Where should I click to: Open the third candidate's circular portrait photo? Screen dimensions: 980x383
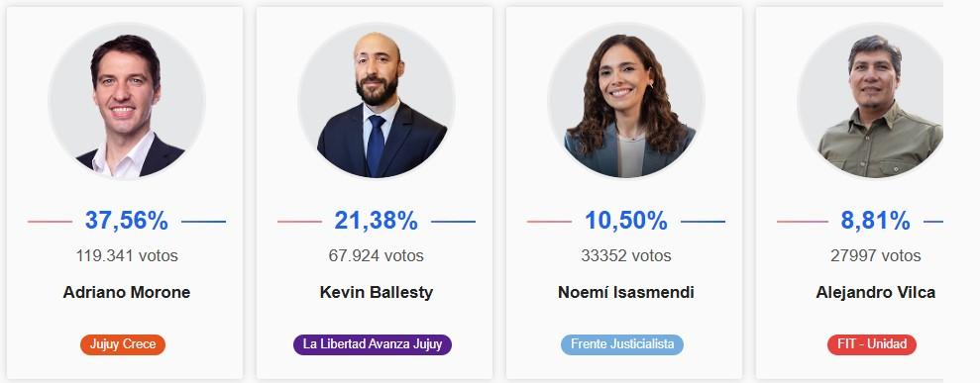coord(626,101)
